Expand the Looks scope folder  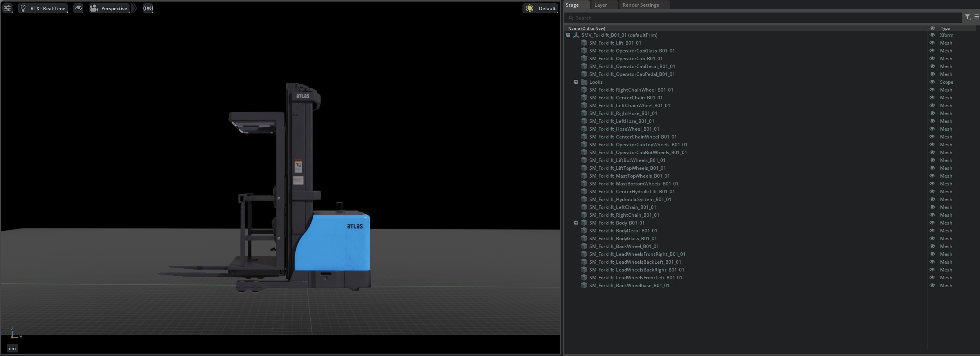576,82
